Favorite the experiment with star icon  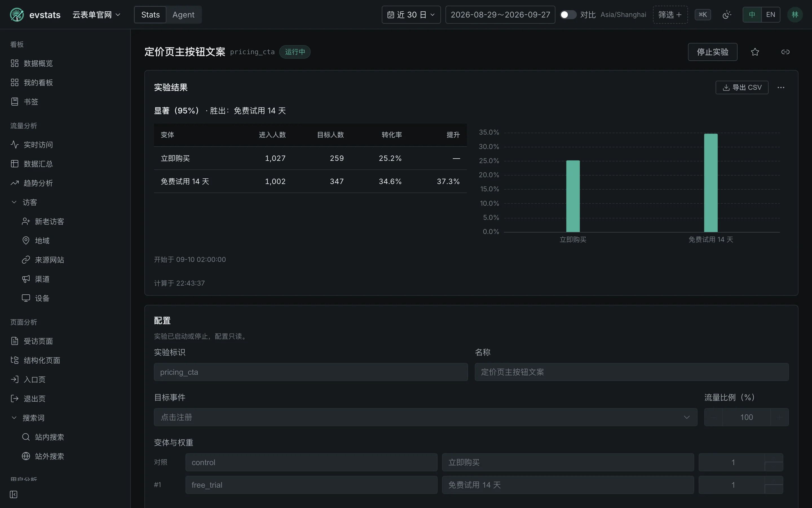click(x=755, y=52)
